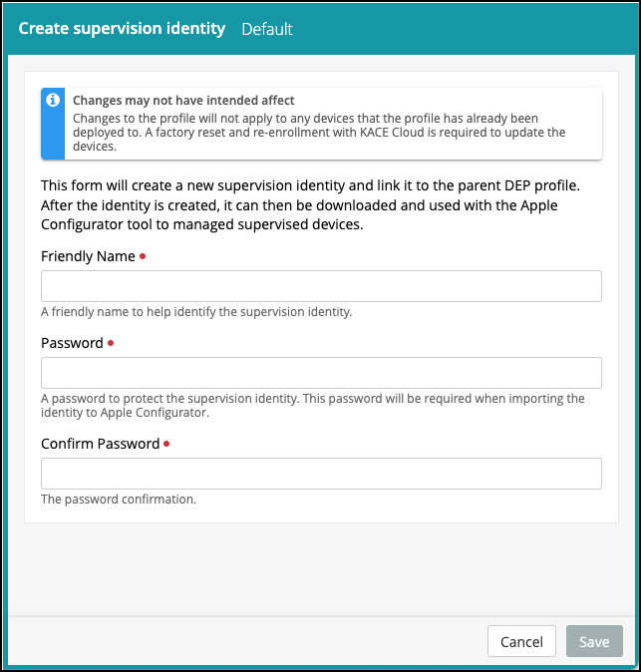
Task: Select the Confirm Password input field
Action: coord(321,474)
